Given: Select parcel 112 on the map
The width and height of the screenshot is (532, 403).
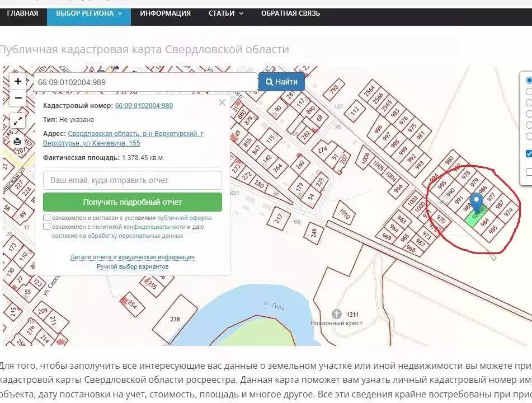Looking at the screenshot, I should point(355,110).
